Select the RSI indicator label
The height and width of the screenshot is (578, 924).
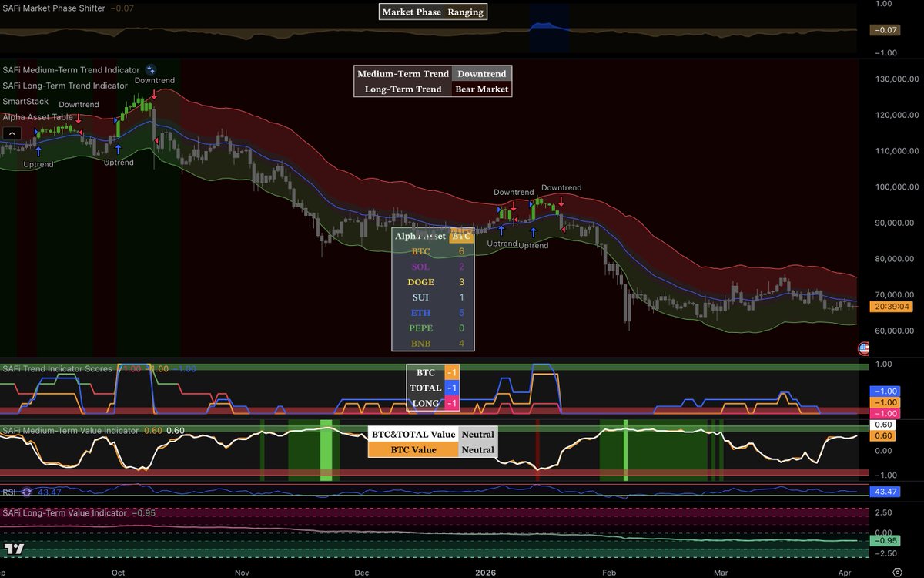click(10, 492)
